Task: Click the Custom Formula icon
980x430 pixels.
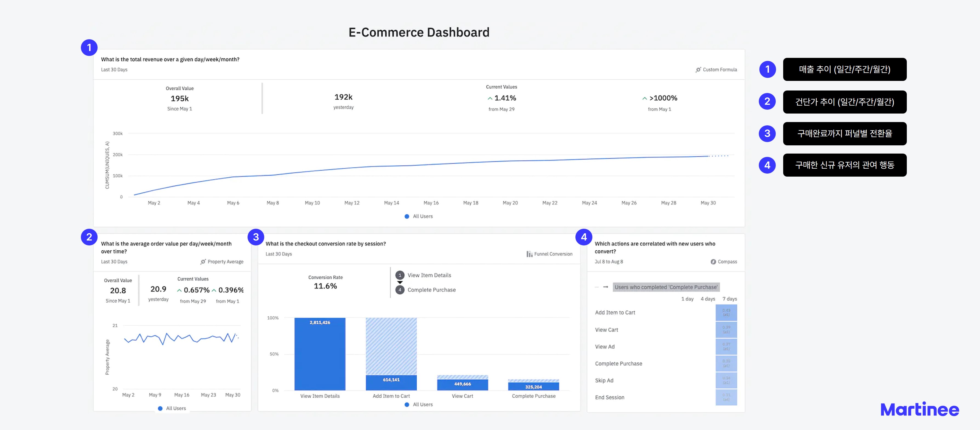Action: [x=698, y=70]
